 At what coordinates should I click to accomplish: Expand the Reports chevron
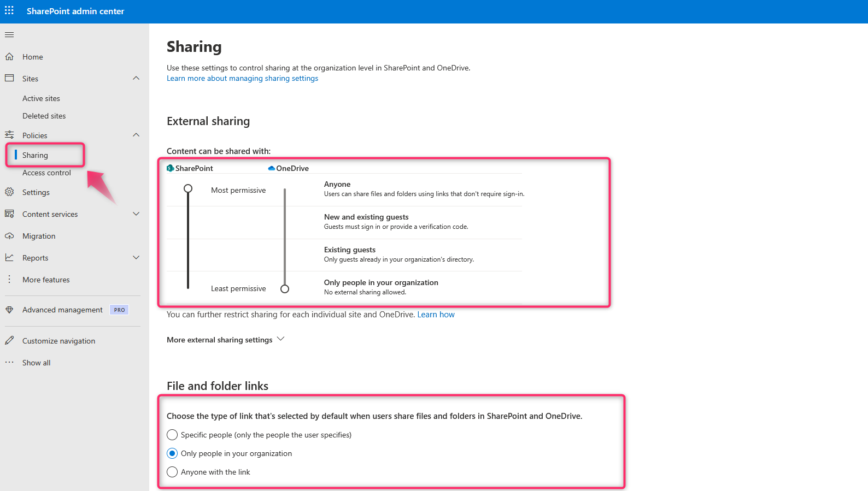136,257
